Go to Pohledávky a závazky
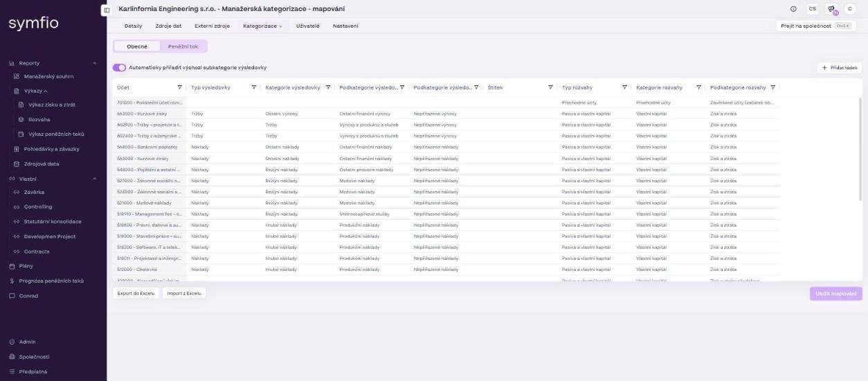 click(51, 149)
